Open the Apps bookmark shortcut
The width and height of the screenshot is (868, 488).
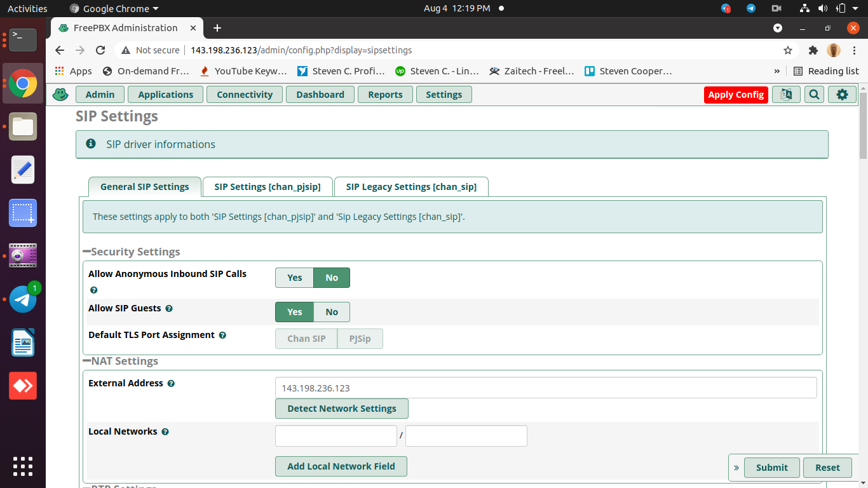[74, 71]
